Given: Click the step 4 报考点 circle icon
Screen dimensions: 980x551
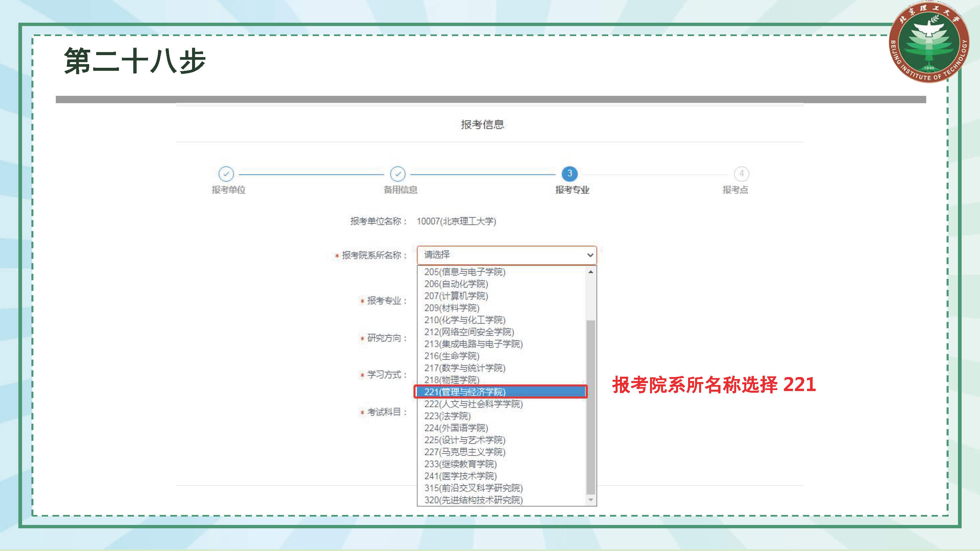Looking at the screenshot, I should (741, 174).
